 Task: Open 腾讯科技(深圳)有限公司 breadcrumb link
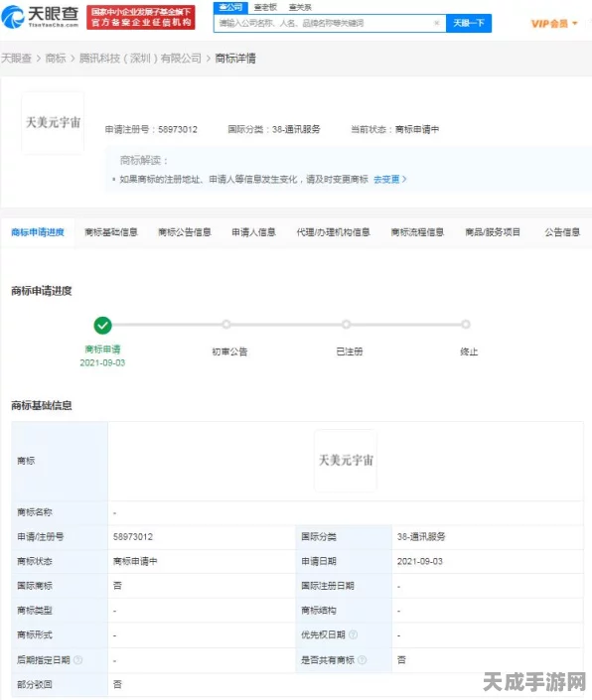140,58
